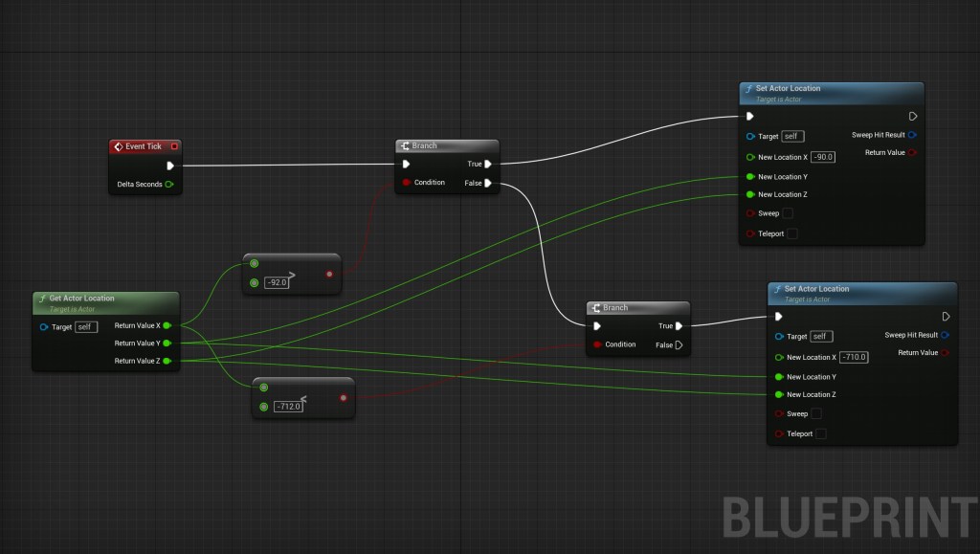Screen dimensions: 980x554
Task: Click the exec output pin on the -710.0 Set Actor Location node
Action: tap(946, 317)
